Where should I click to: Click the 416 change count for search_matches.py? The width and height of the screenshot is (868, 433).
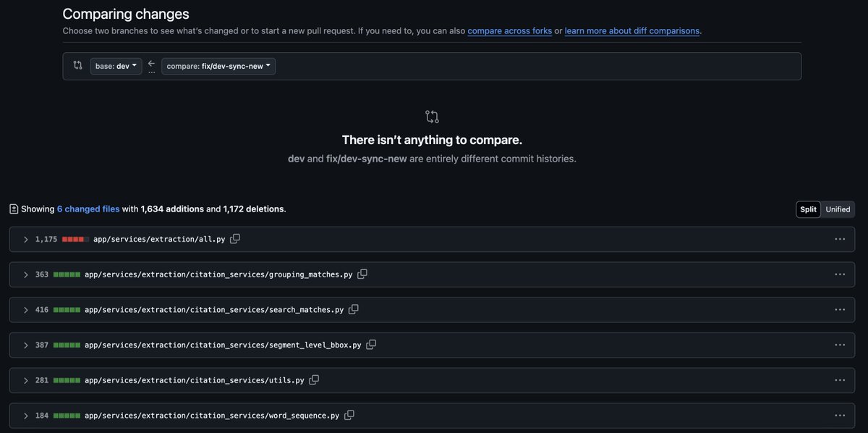click(42, 310)
